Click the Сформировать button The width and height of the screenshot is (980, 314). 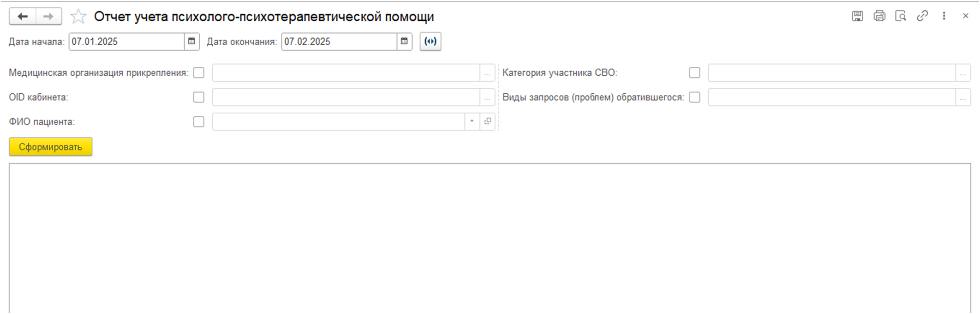coord(50,147)
